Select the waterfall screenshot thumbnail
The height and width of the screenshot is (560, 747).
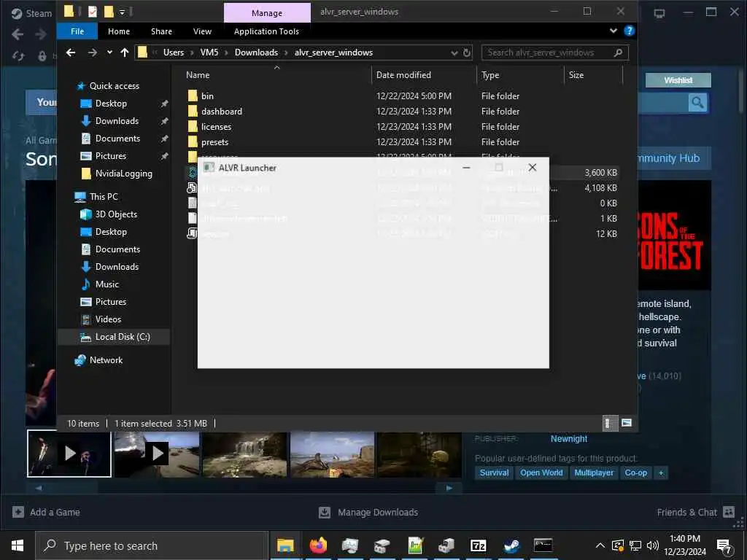tap(245, 455)
